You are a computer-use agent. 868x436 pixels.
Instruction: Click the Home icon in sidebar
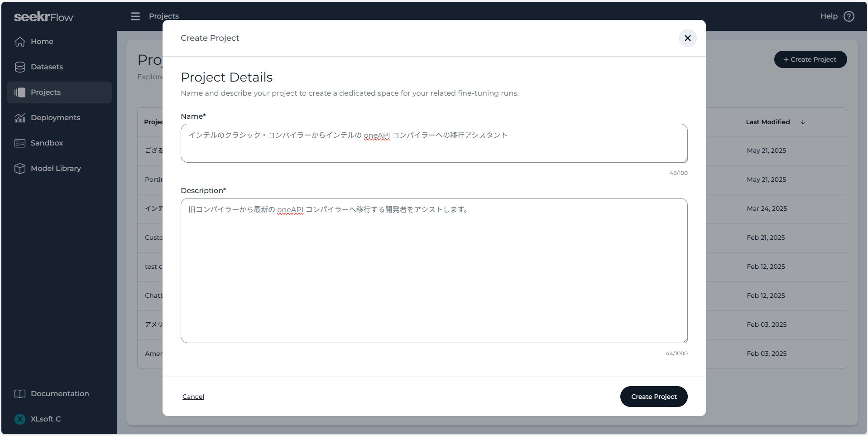tap(20, 42)
